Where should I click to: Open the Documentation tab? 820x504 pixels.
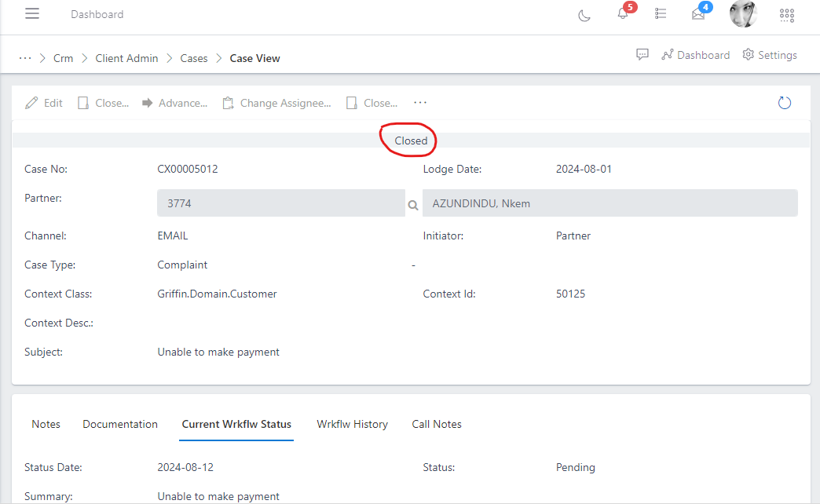(120, 424)
